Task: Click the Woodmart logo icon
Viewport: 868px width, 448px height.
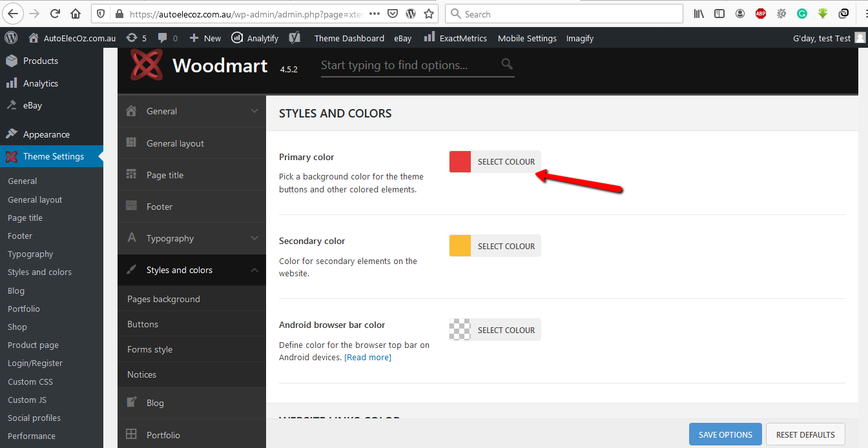Action: pos(147,65)
